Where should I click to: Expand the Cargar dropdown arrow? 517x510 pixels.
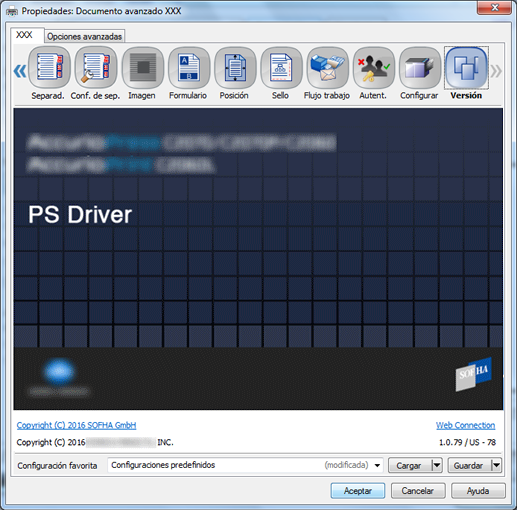coord(437,465)
